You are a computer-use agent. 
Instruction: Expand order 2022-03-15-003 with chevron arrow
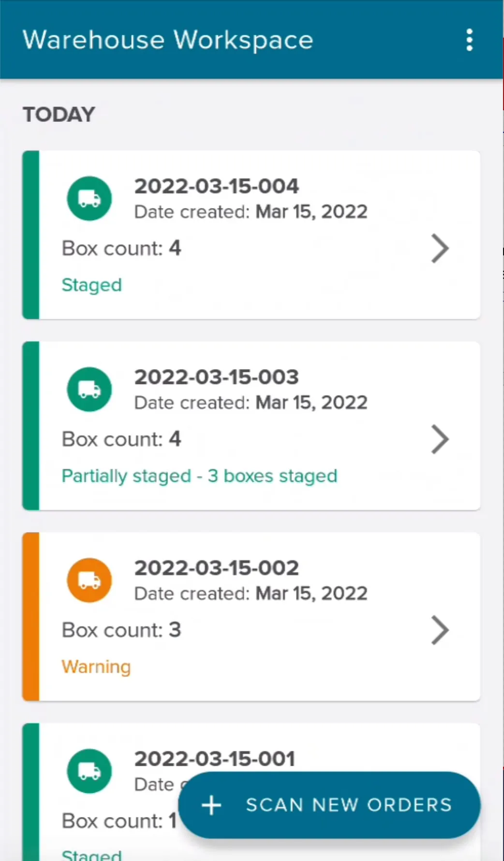(440, 439)
